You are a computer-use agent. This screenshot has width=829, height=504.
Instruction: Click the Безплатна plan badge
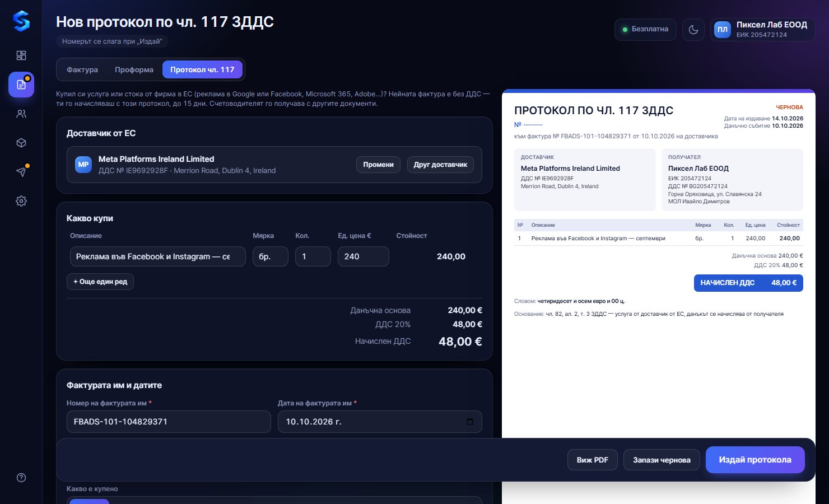click(645, 30)
